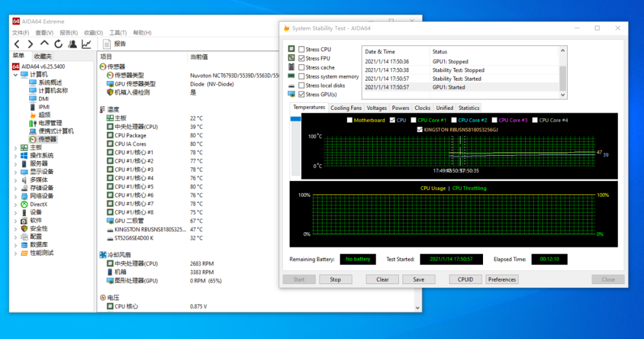This screenshot has height=339, width=644.
Task: Select 便携式计算机 tree item
Action: coord(56,131)
